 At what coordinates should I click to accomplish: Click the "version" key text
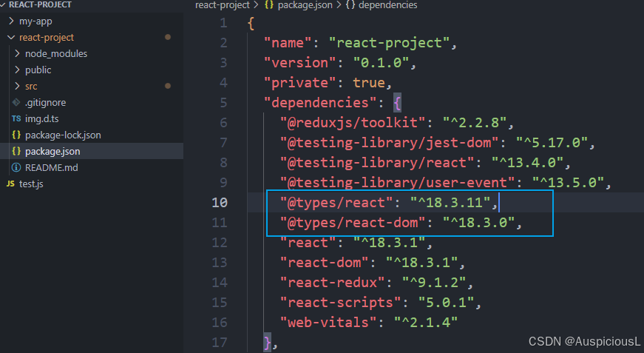pos(300,62)
